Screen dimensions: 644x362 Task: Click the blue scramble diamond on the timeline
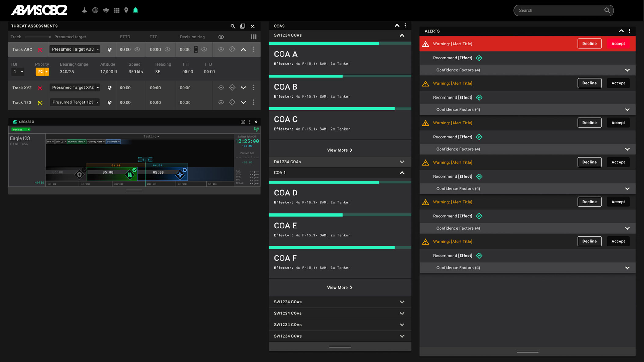[x=180, y=174]
